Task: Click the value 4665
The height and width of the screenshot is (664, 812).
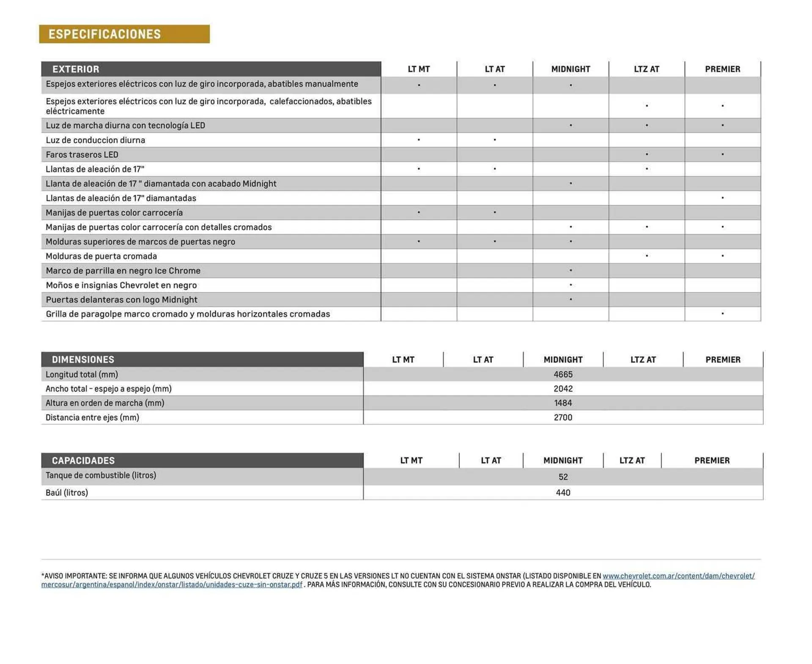Action: (x=563, y=374)
